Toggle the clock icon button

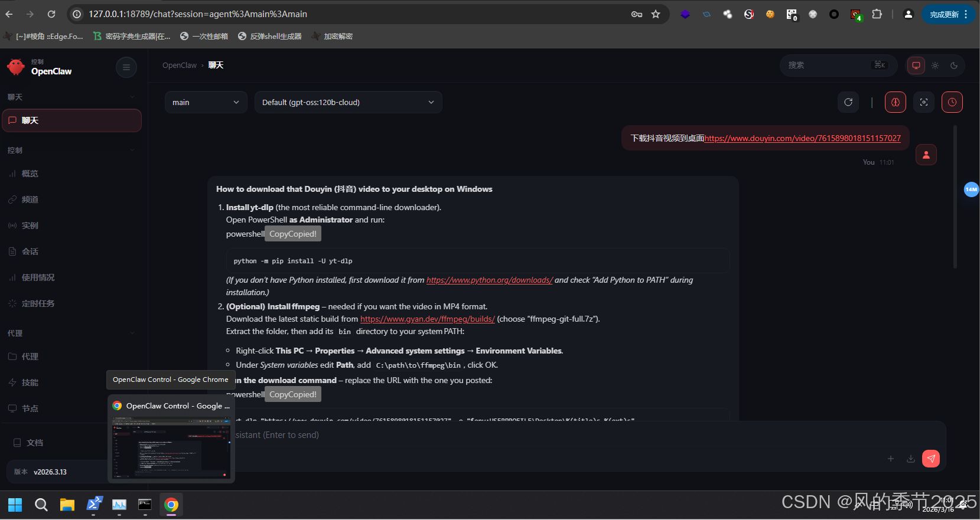tap(952, 102)
